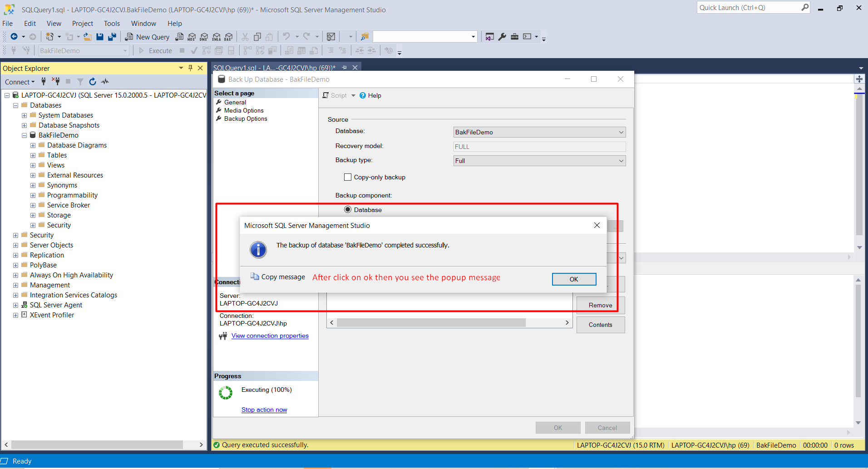Click the Copy message icon
Viewport: 868px width, 469px height.
255,276
